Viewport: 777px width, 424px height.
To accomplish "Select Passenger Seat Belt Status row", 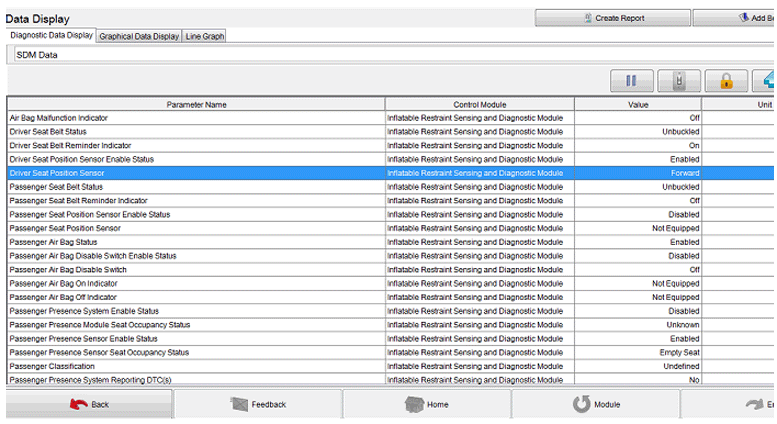I will pyautogui.click(x=390, y=187).
